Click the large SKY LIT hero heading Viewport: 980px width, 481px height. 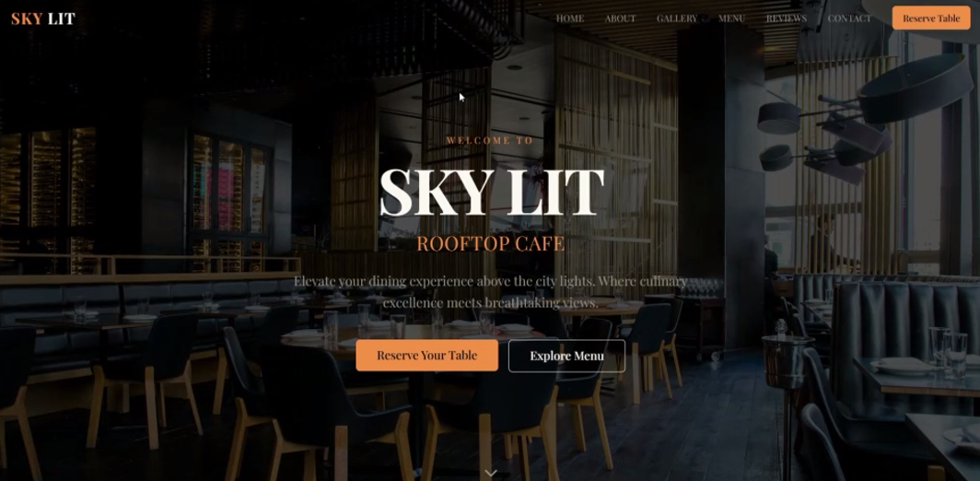tap(491, 192)
